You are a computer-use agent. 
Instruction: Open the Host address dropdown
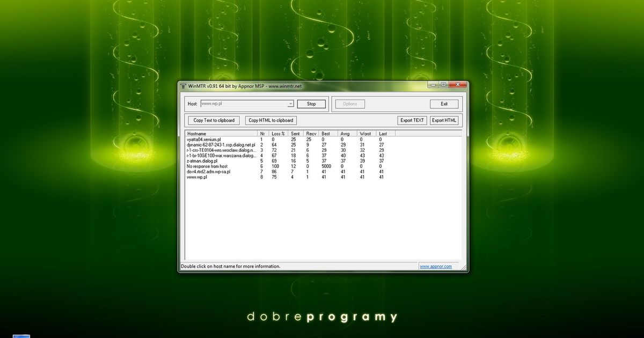(291, 104)
